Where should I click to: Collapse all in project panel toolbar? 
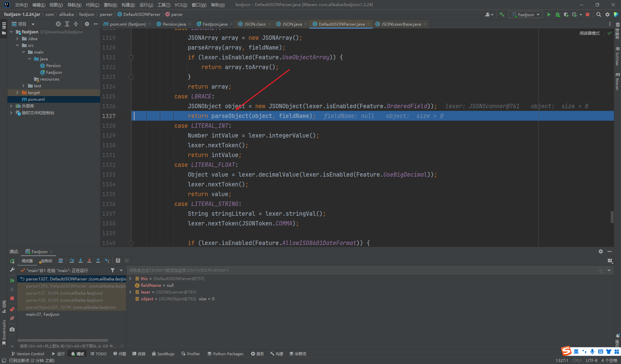coord(76,24)
